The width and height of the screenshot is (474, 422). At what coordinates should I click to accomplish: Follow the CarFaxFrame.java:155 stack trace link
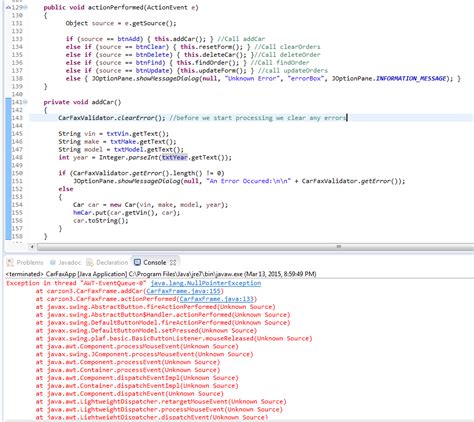pos(183,291)
